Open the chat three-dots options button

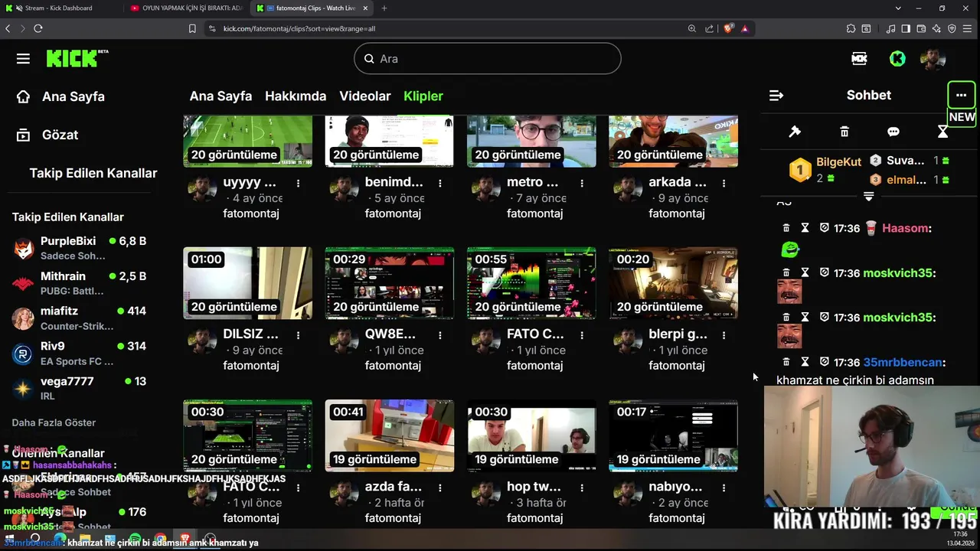[962, 96]
